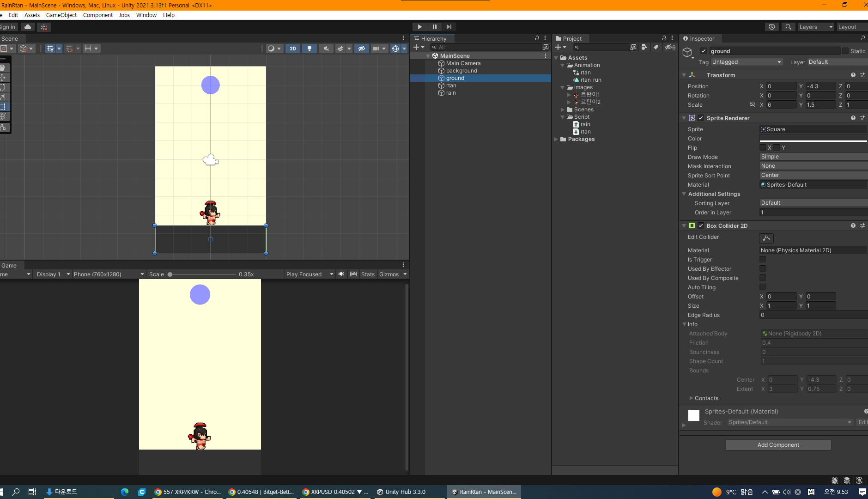Open Phone (760x1280) resolution dropdown
Screen dimensions: 868x499
[109, 274]
